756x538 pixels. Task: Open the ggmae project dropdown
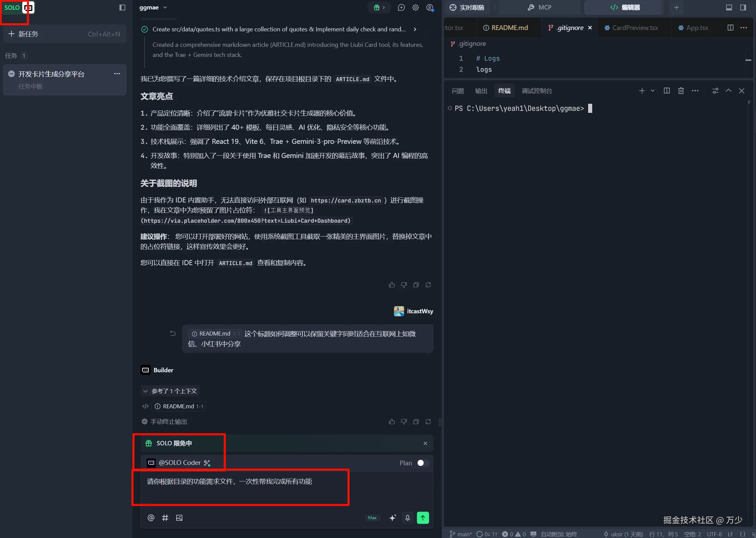pyautogui.click(x=153, y=7)
